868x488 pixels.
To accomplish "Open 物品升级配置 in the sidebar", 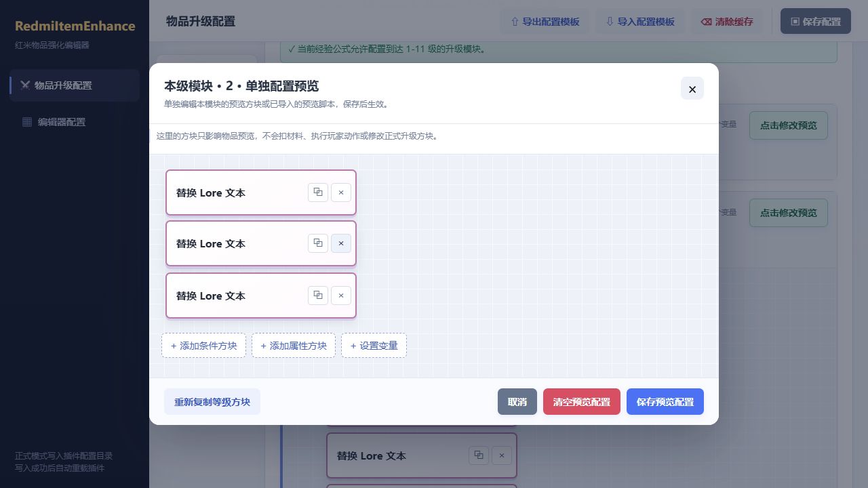I will click(x=75, y=85).
